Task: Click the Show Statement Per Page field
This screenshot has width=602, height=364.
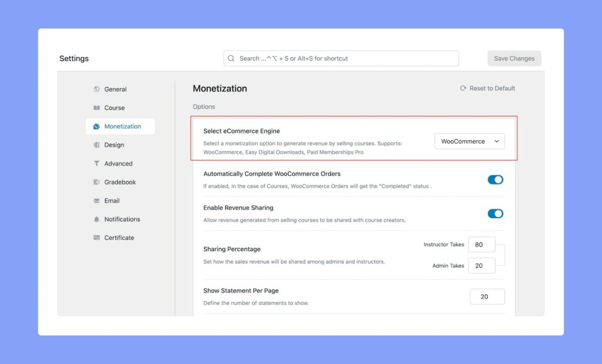Action: [487, 296]
